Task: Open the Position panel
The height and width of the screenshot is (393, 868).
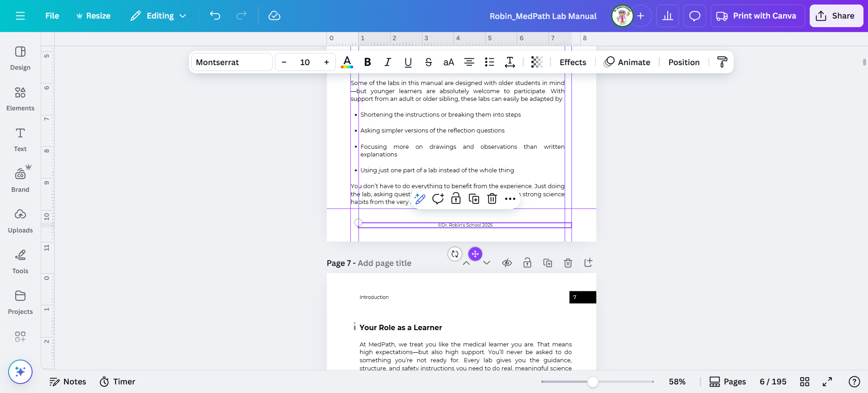Action: tap(684, 62)
